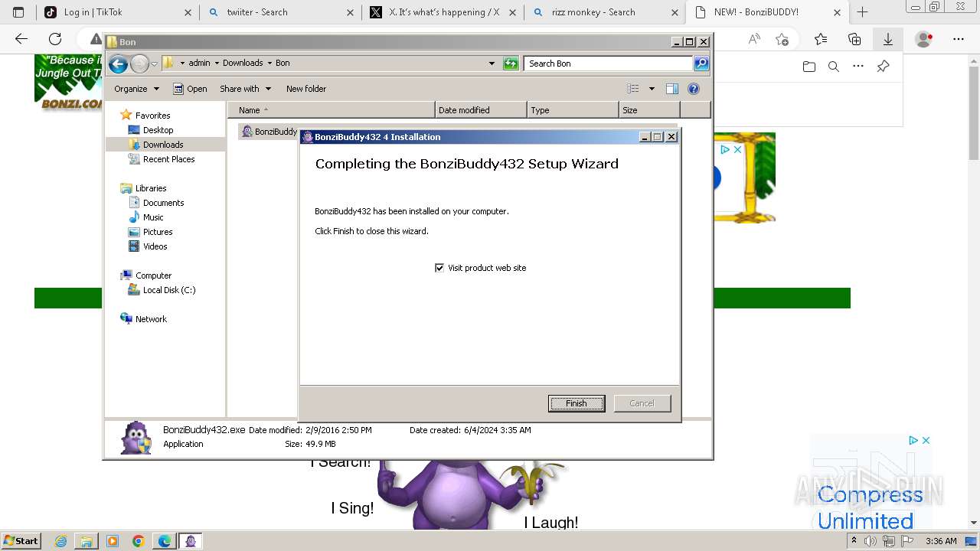Toggle the preview pane icon
Image resolution: width=980 pixels, height=551 pixels.
click(x=672, y=89)
